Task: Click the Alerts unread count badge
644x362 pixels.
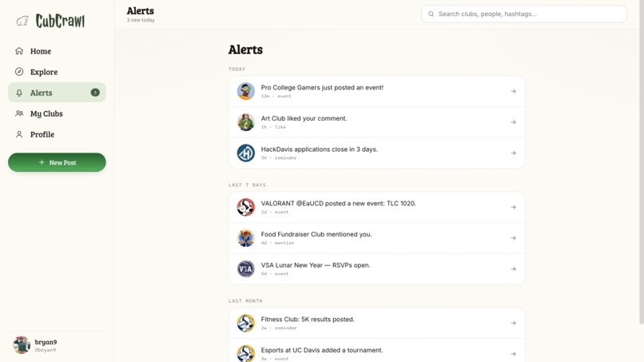Action: coord(95,93)
